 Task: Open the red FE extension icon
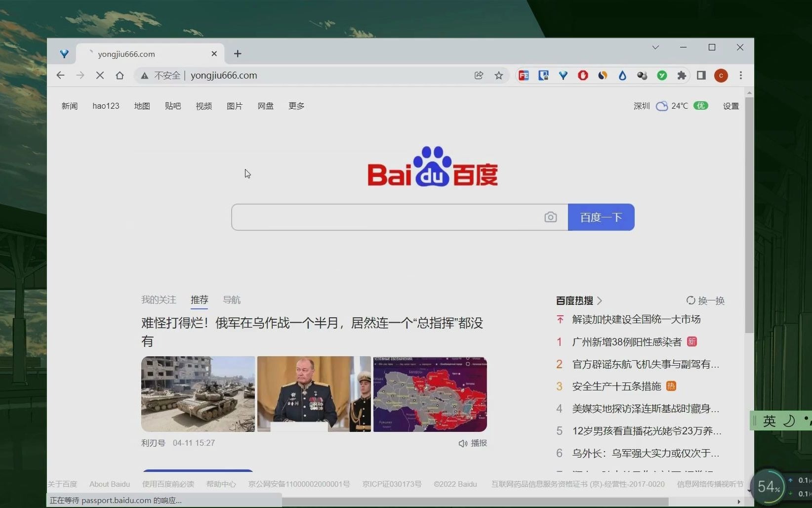coord(524,75)
